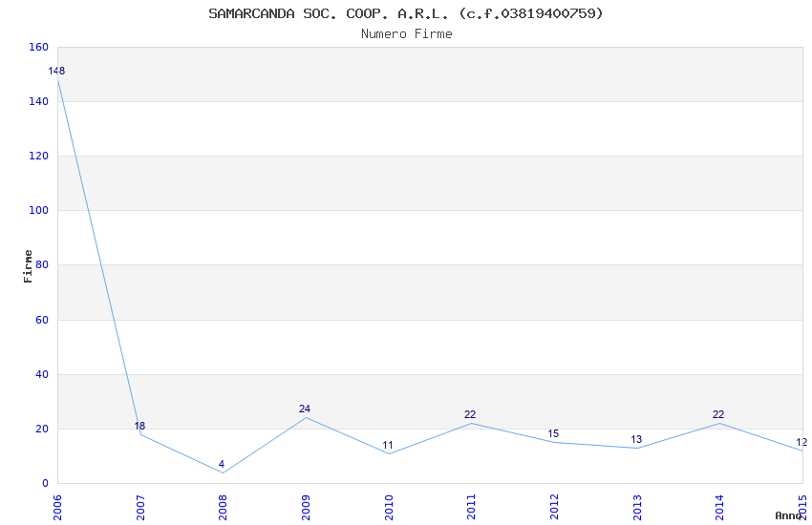
Task: Click the y-axis tick label 80
Action: pos(42,264)
